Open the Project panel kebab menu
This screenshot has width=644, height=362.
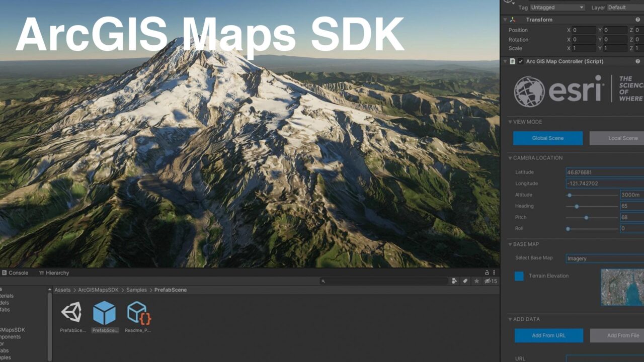click(494, 273)
